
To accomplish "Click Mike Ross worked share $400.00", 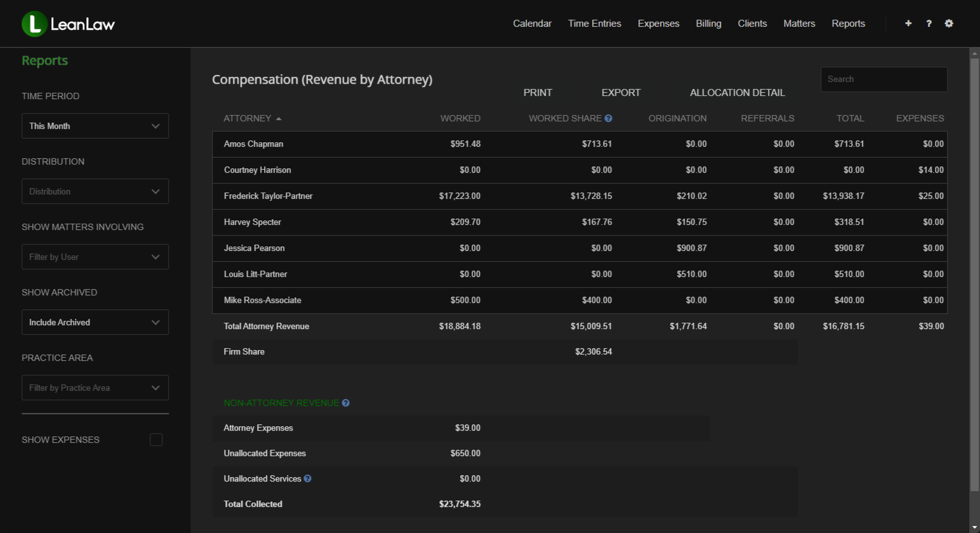I will coord(597,300).
